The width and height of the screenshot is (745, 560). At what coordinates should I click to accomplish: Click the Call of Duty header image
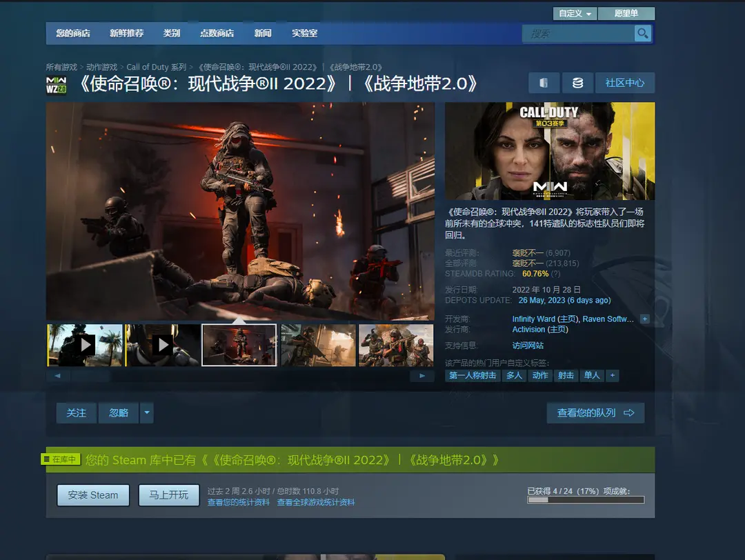click(550, 151)
